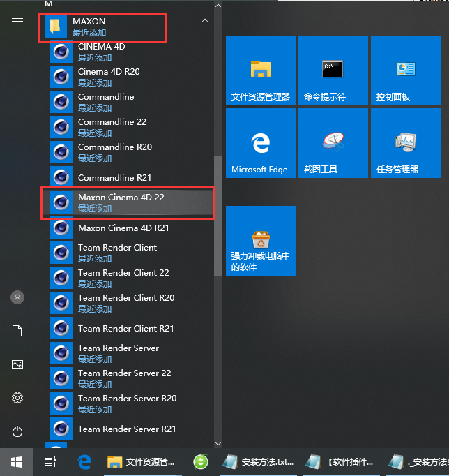Click the user account icon
The width and height of the screenshot is (449, 476).
click(x=17, y=297)
